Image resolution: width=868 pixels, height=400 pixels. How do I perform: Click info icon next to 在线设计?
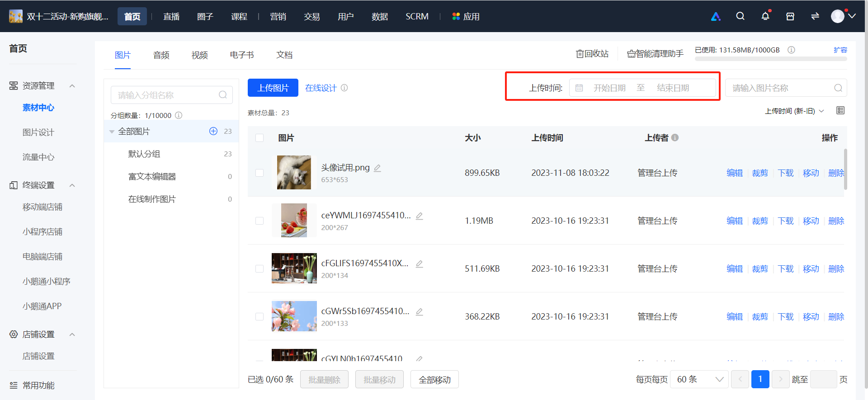[x=344, y=88]
